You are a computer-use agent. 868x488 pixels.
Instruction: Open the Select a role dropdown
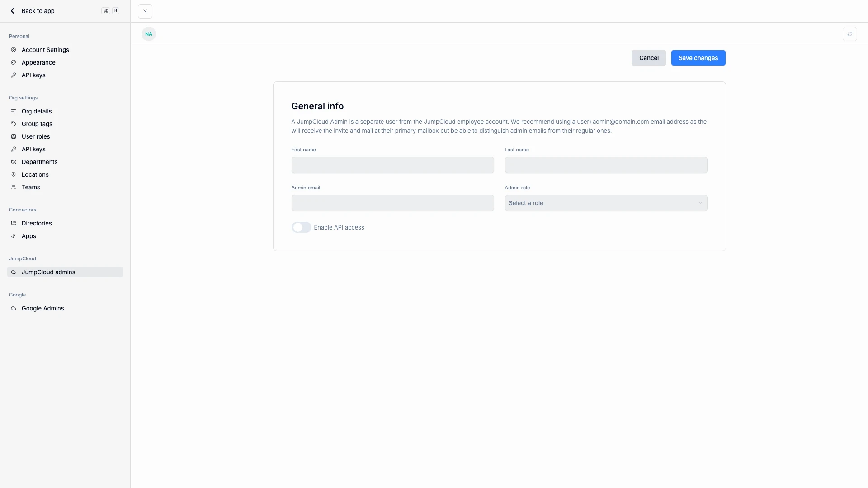[x=605, y=203]
